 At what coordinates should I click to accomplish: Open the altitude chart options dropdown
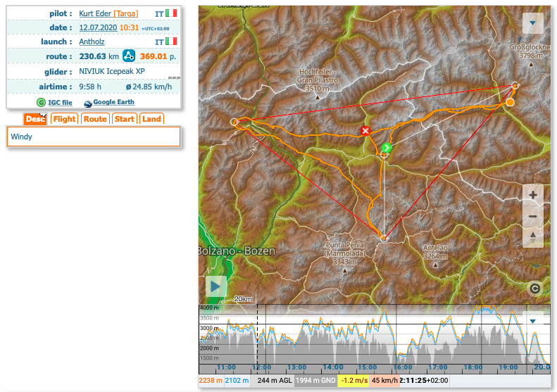point(533,321)
